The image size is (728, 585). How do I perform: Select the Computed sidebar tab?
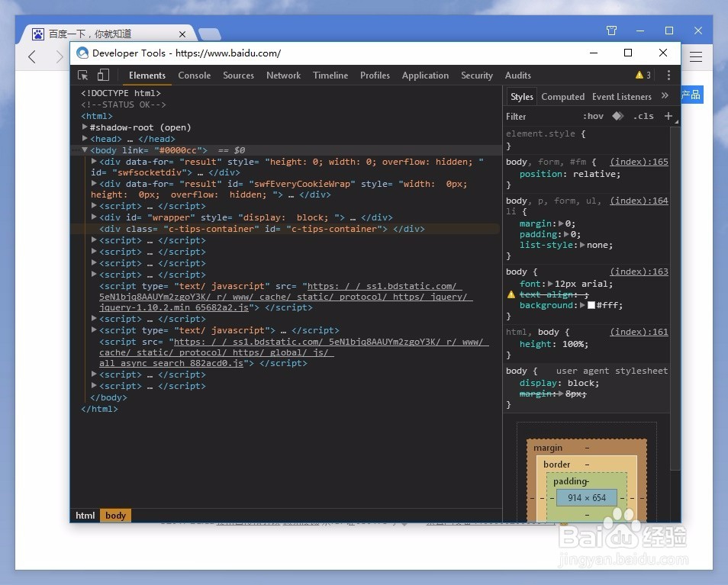[562, 97]
